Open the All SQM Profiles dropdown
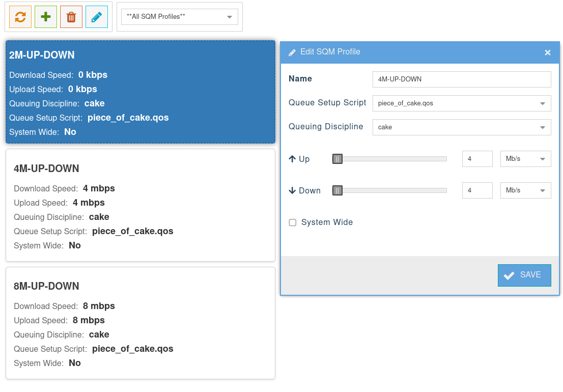 point(179,17)
